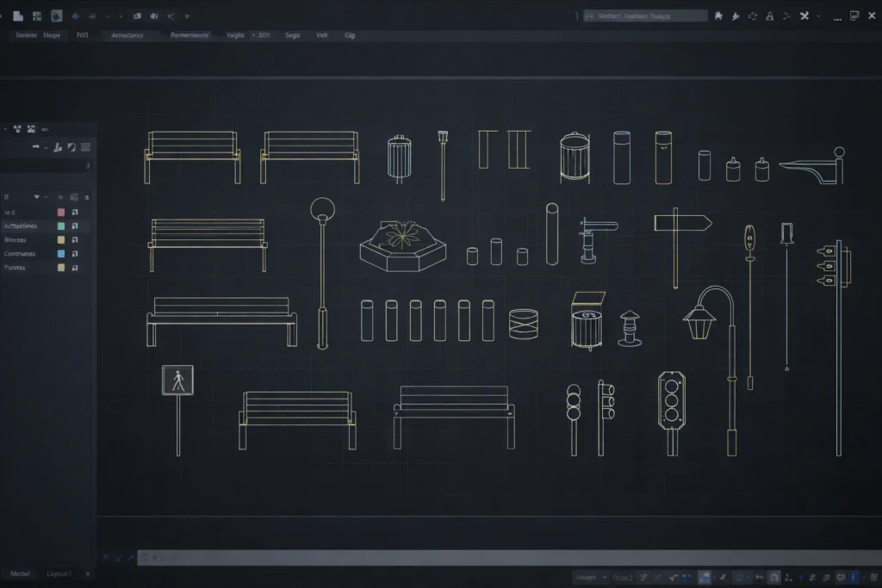This screenshot has width=882, height=588.
Task: Select the New Drawing icon
Action: [18, 15]
